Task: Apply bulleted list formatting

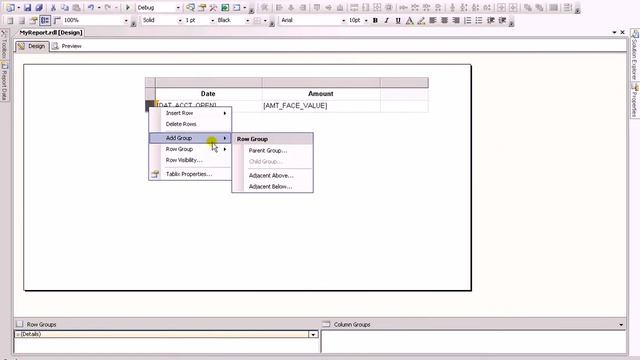Action: tap(479, 20)
